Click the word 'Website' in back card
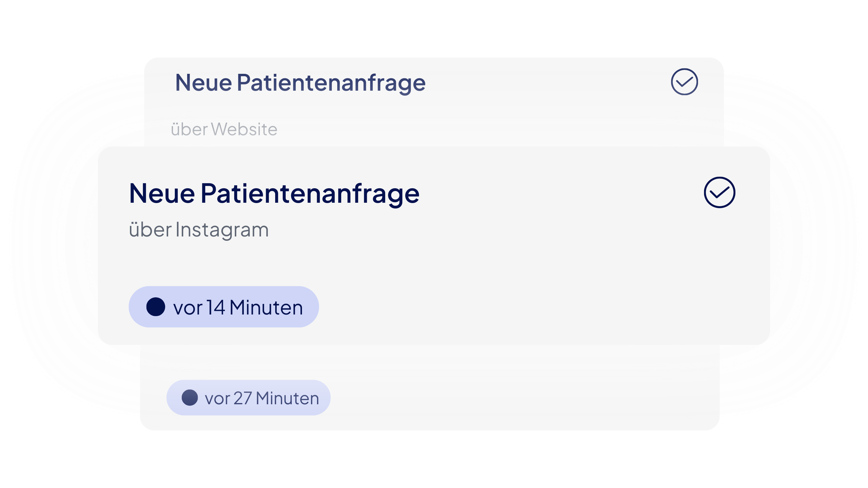Viewport: 868px width, 488px height. point(244,129)
